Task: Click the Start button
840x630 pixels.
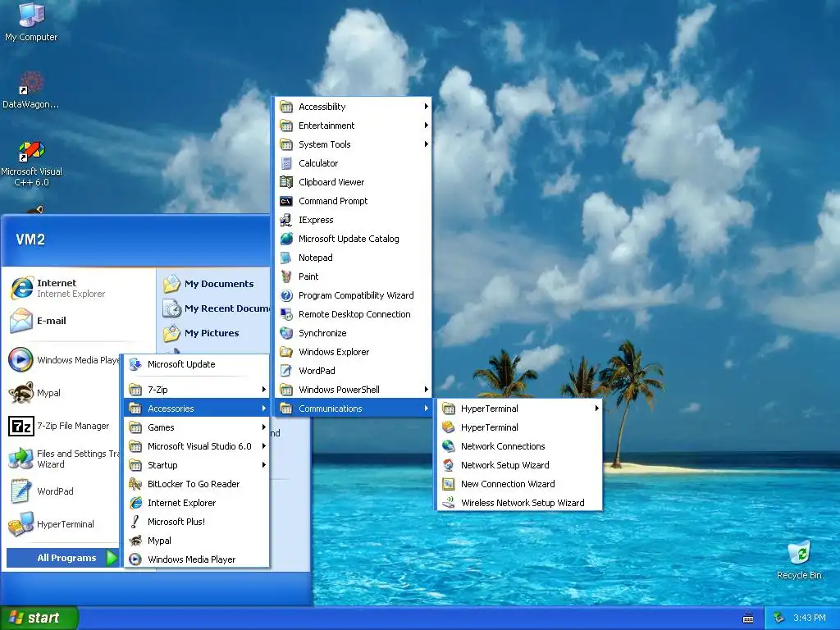Action: [39, 618]
